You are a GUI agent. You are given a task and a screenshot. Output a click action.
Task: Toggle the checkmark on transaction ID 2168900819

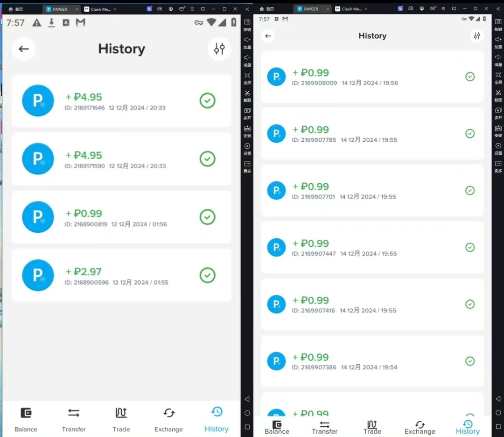coord(207,217)
